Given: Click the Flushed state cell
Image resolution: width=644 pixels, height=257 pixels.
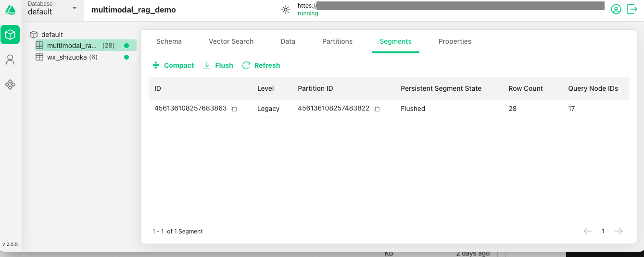Looking at the screenshot, I should click(413, 109).
